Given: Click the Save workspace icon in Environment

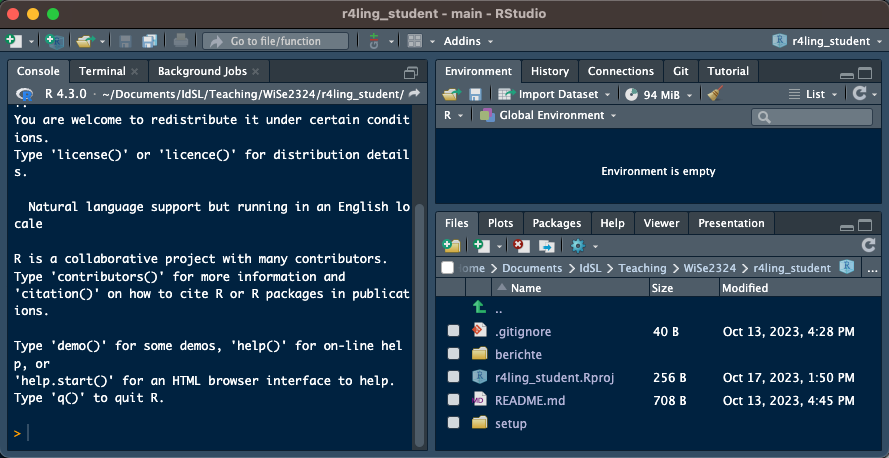Looking at the screenshot, I should coord(475,94).
